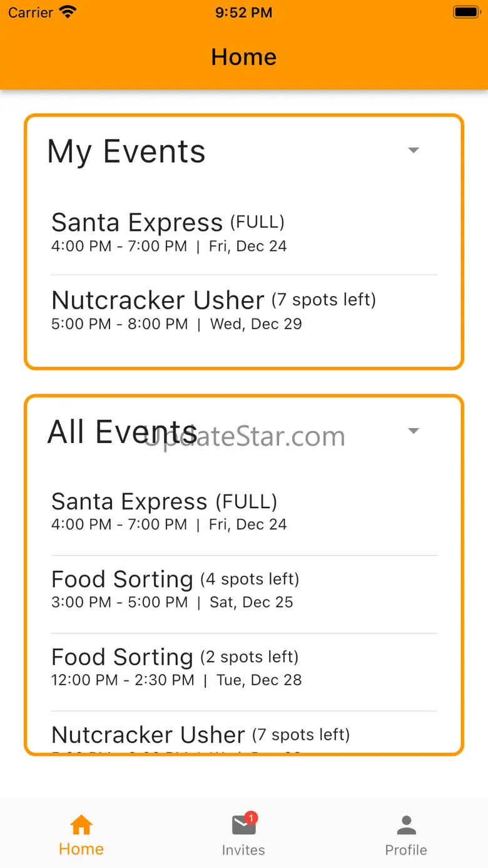Open Food Sorting on Sat, Dec 25
The height and width of the screenshot is (868, 488).
pos(244,590)
